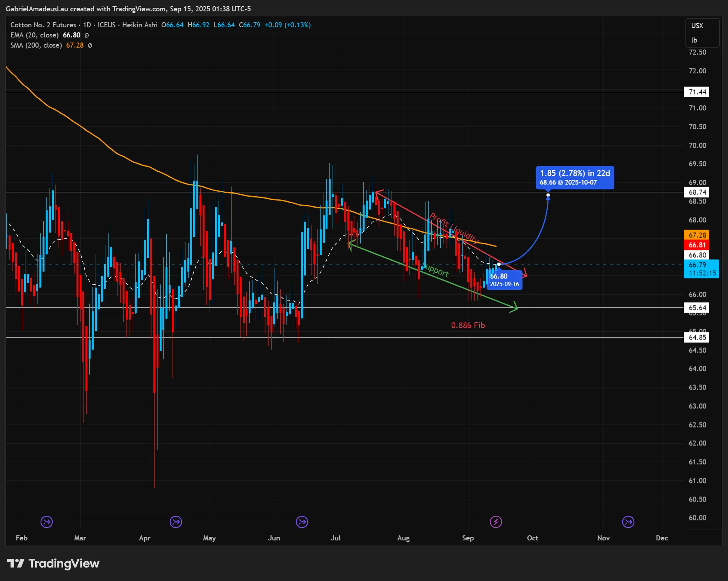The image size is (728, 581).
Task: Click the April event marker icon
Action: coord(176,522)
